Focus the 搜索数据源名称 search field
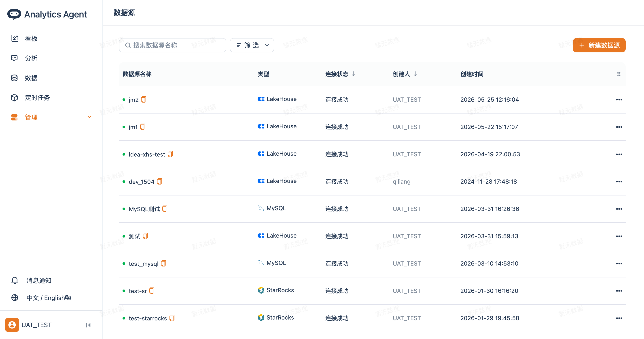Image resolution: width=644 pixels, height=339 pixels. coord(172,45)
